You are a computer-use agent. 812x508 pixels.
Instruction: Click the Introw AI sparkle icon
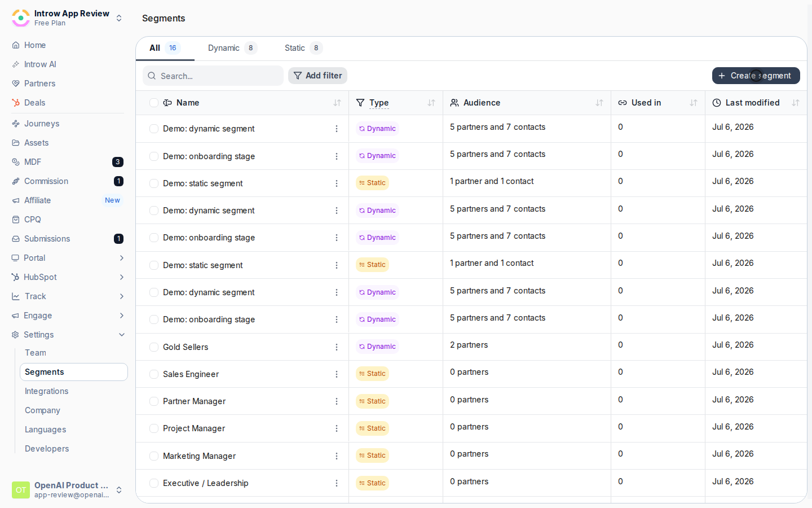click(x=16, y=64)
